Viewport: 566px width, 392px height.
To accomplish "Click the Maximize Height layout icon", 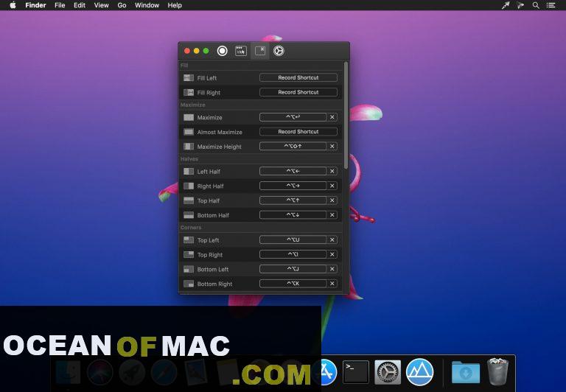I will [189, 147].
